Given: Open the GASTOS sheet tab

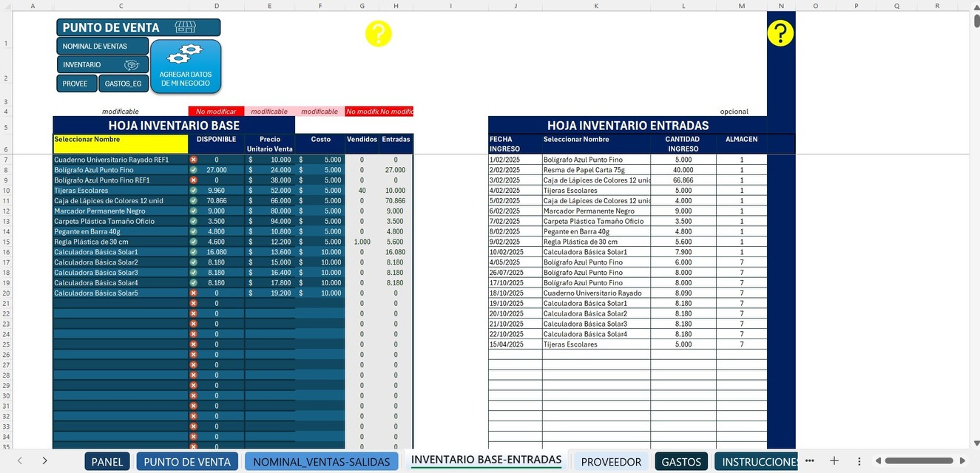Looking at the screenshot, I should point(681,462).
